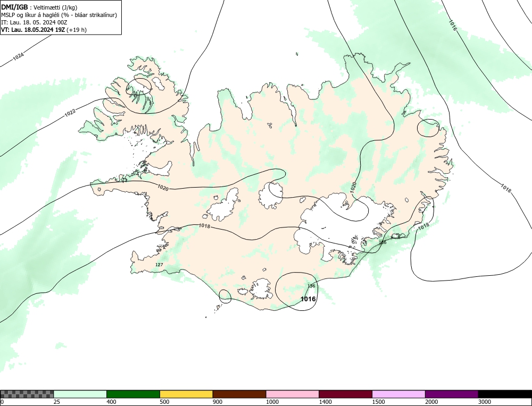Click the legend tick label 0

pos(2,402)
